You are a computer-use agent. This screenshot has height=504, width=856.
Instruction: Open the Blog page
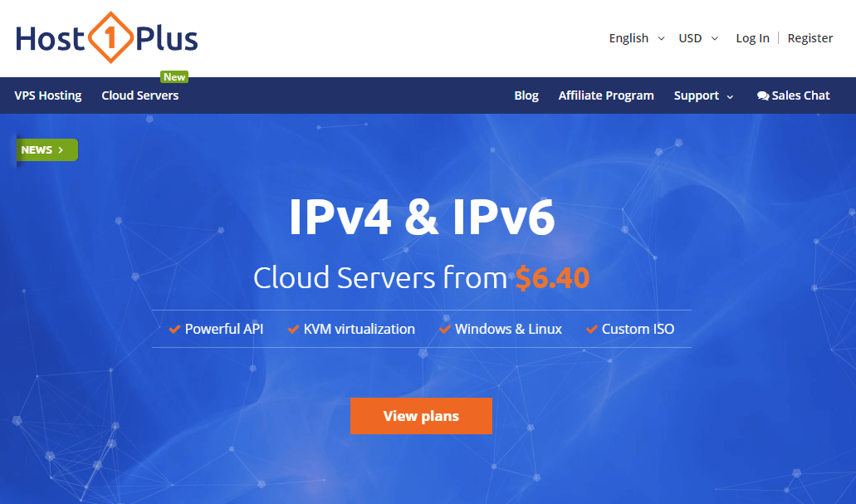click(526, 95)
